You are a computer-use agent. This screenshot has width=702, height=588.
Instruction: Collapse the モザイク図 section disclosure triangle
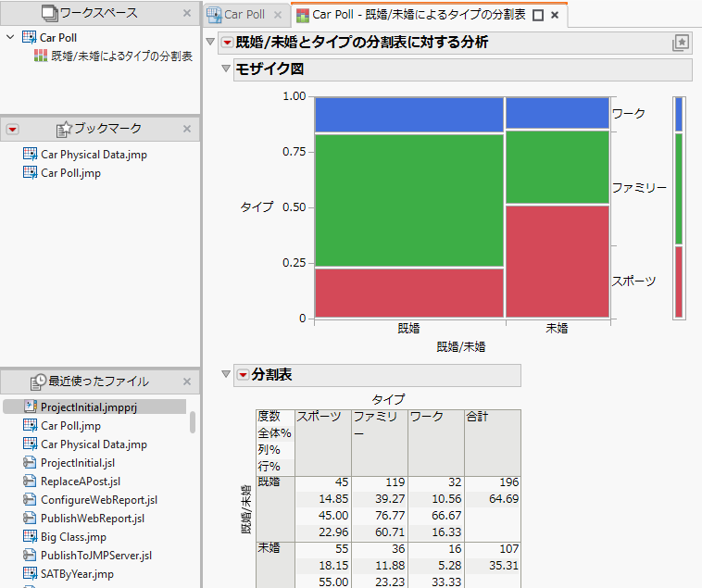(x=226, y=69)
